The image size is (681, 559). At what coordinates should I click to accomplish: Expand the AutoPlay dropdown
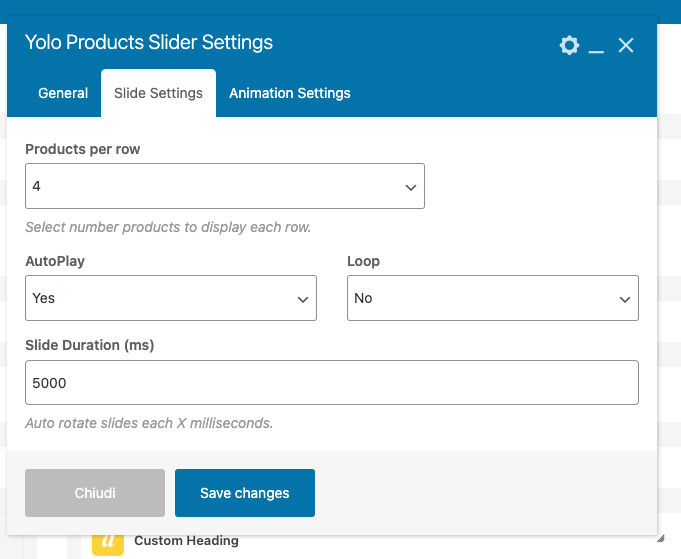pyautogui.click(x=171, y=298)
